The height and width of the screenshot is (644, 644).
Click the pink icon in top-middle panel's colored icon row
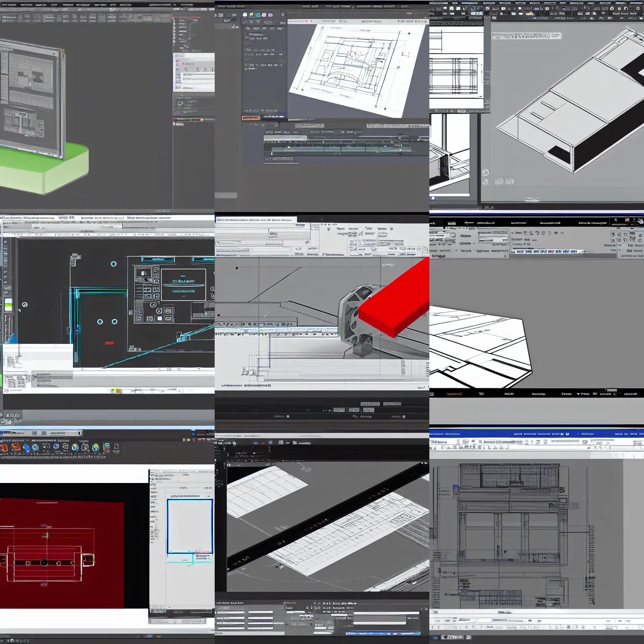[x=264, y=15]
